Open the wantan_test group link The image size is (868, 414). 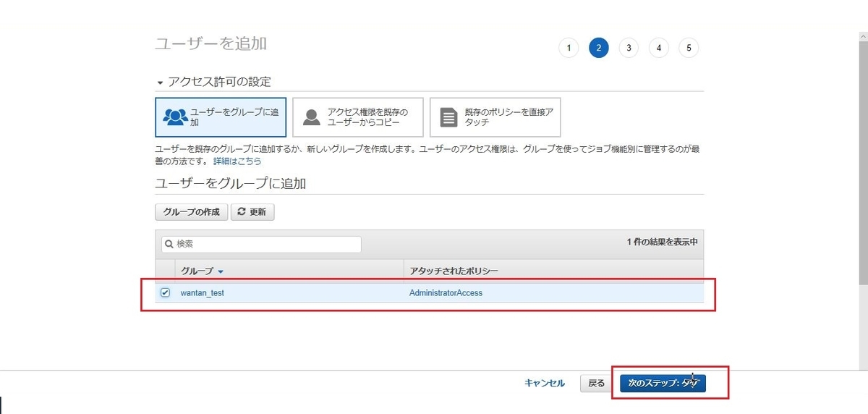coord(203,293)
